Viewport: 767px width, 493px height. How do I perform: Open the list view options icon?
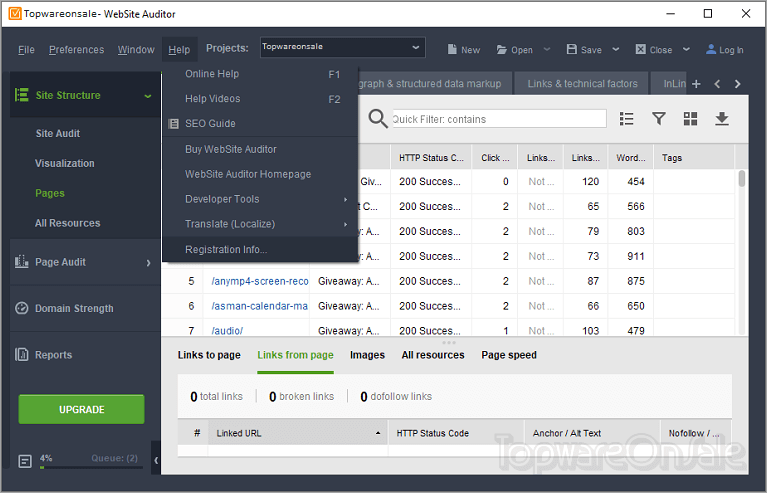[x=627, y=119]
